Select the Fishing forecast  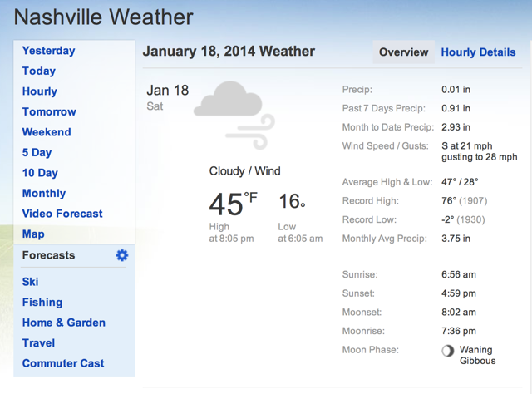(x=42, y=303)
